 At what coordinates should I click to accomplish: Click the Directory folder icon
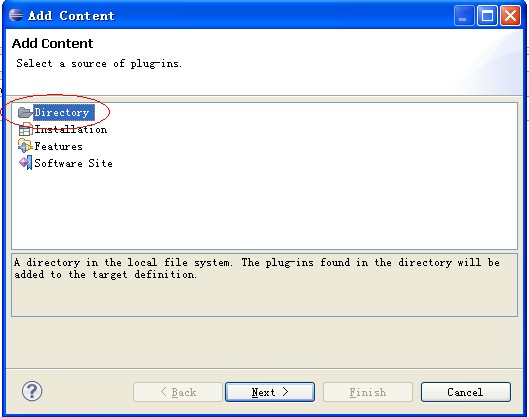click(25, 112)
